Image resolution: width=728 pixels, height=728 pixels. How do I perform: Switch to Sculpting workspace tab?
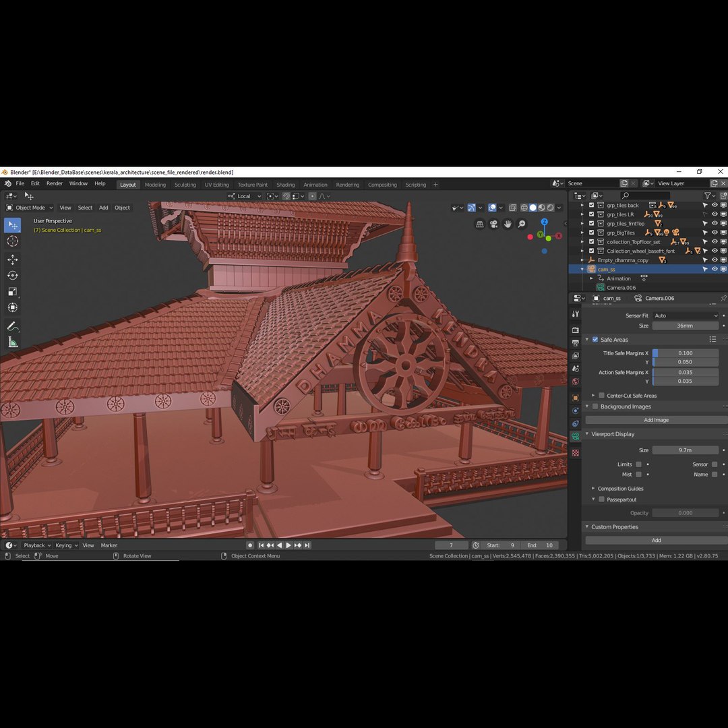click(185, 184)
